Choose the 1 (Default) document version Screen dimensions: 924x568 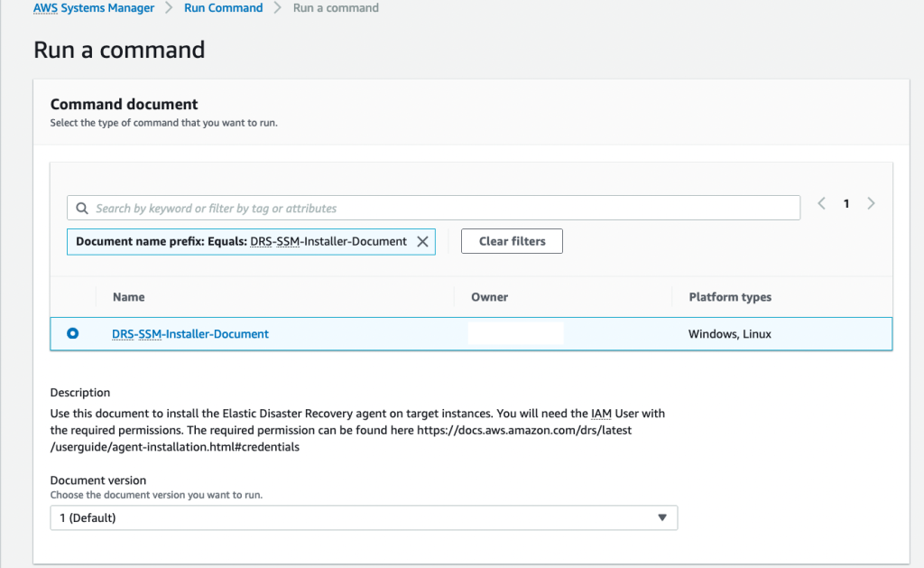[361, 517]
